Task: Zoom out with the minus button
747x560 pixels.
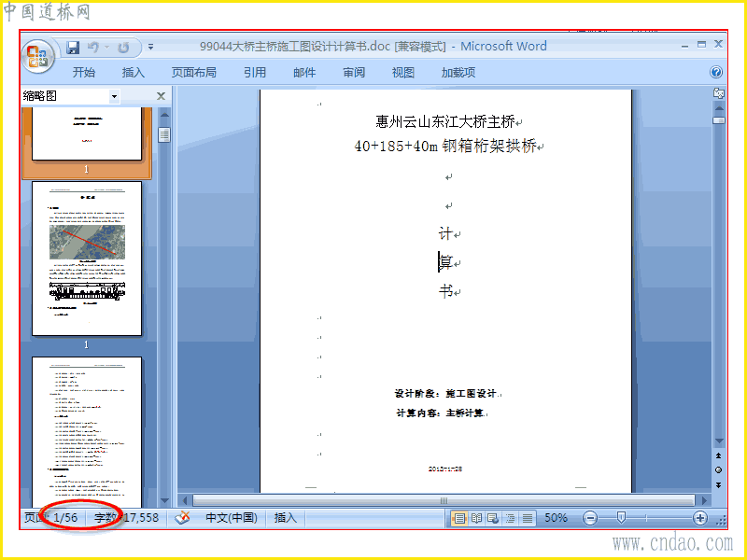Action: click(590, 518)
